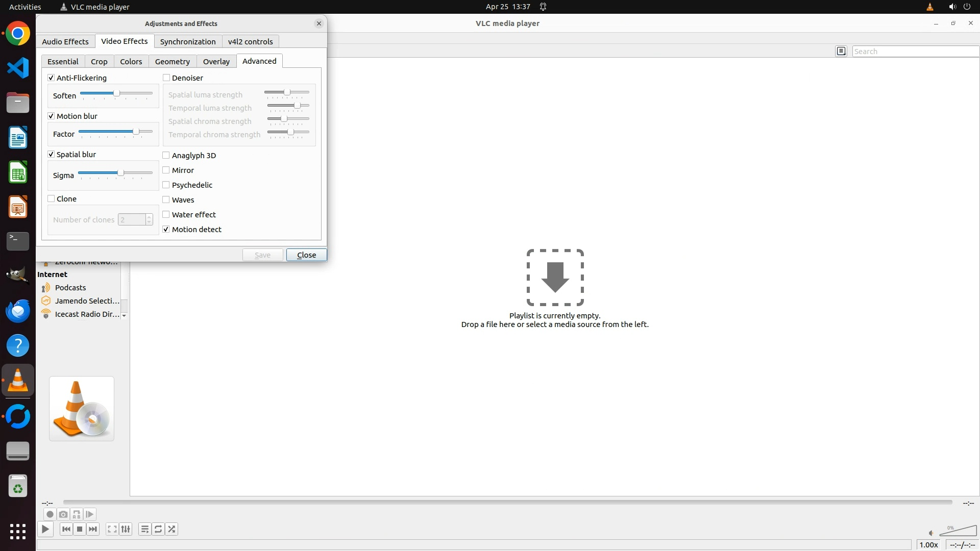The width and height of the screenshot is (980, 551).
Task: Click the frame-by-frame button
Action: [90, 514]
